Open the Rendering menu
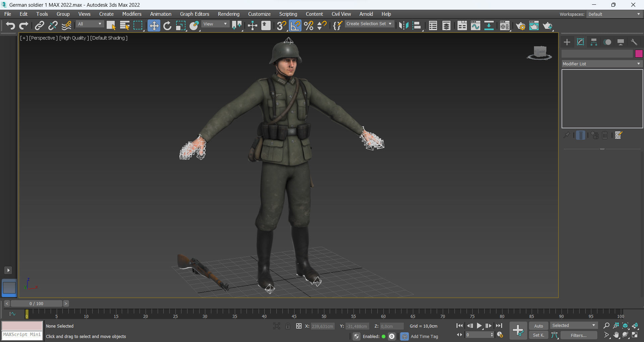Screen dimensions: 644x342 pyautogui.click(x=229, y=14)
